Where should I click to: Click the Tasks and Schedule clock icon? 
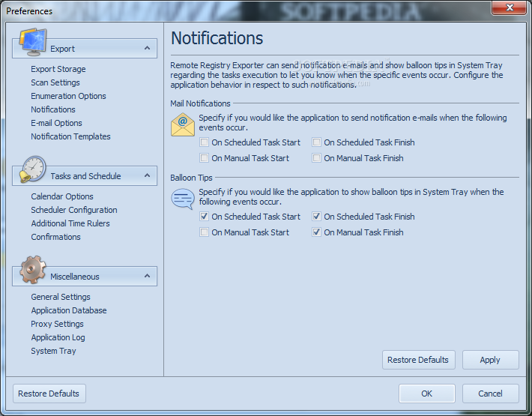[32, 169]
